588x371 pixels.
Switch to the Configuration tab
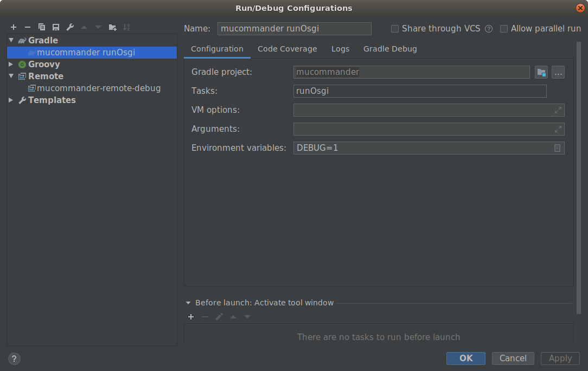pos(217,49)
